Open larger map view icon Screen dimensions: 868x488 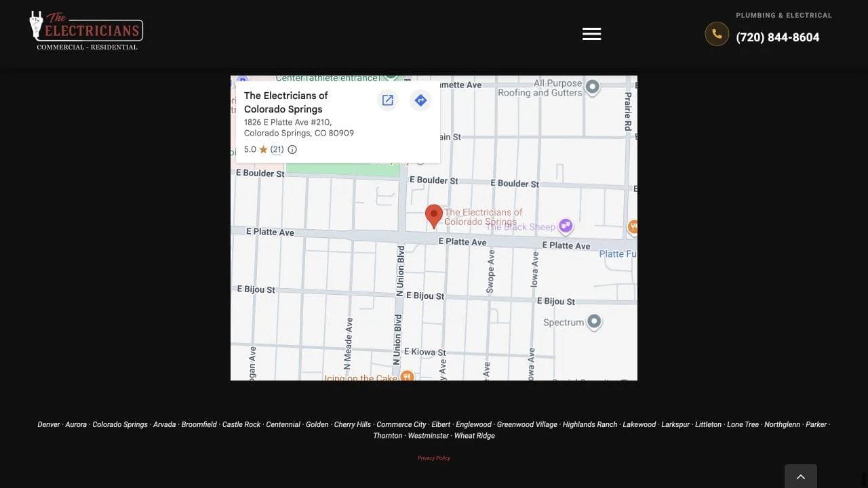point(388,100)
